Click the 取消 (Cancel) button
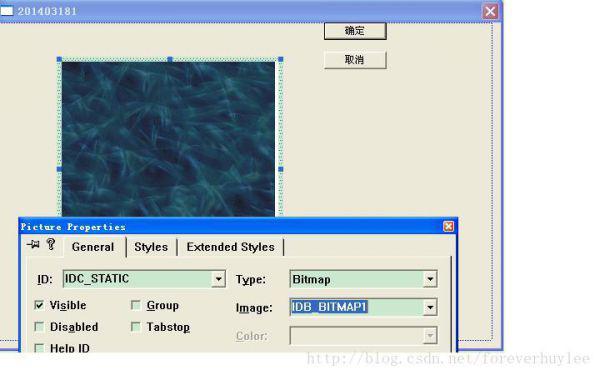The image size is (600, 375). 355,60
